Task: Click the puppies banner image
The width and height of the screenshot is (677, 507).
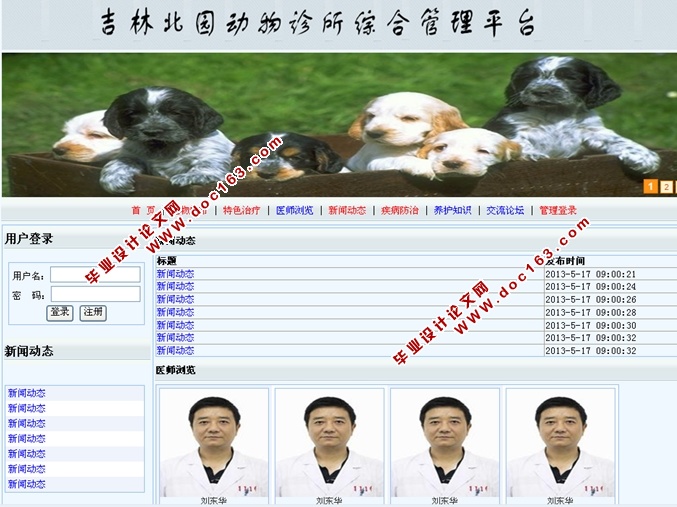Action: pos(338,124)
